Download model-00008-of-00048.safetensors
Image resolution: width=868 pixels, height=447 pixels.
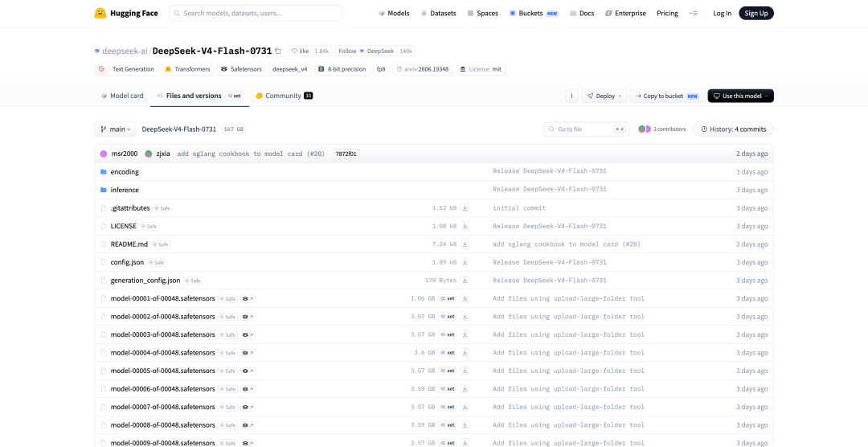click(x=465, y=424)
